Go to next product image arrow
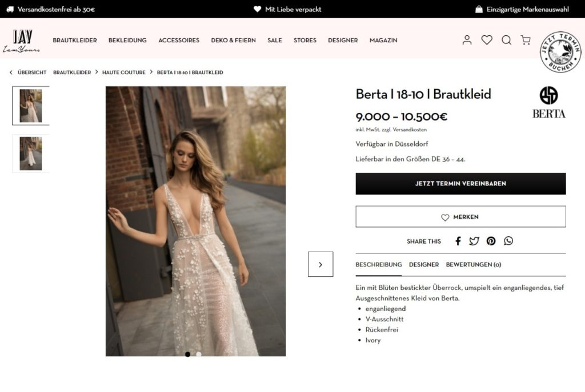The height and width of the screenshot is (392, 585). (x=320, y=264)
